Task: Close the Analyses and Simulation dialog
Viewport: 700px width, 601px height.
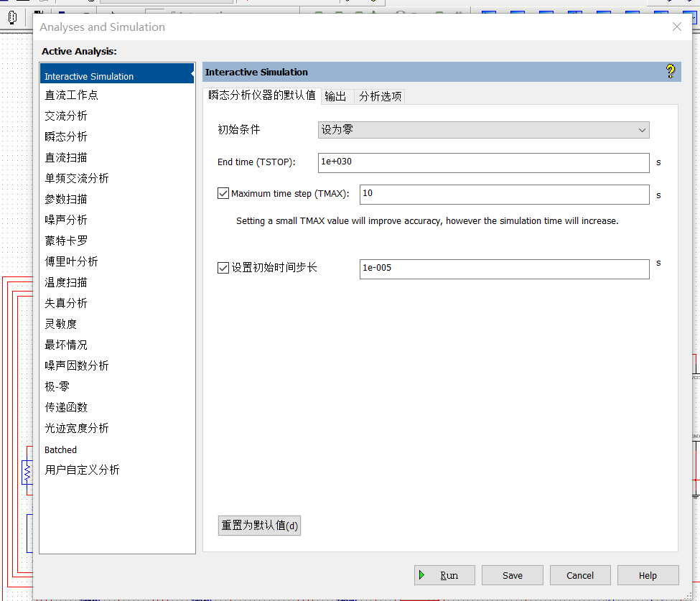Action: pos(676,27)
